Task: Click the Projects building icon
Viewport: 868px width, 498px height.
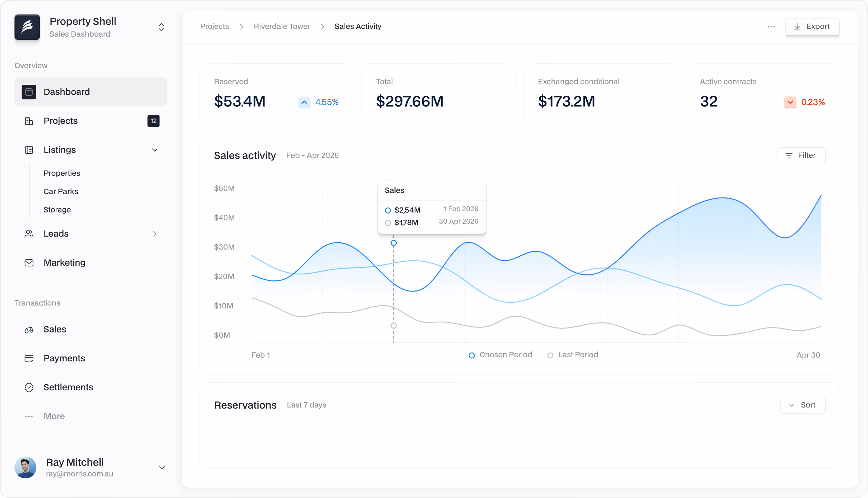Action: pos(29,121)
